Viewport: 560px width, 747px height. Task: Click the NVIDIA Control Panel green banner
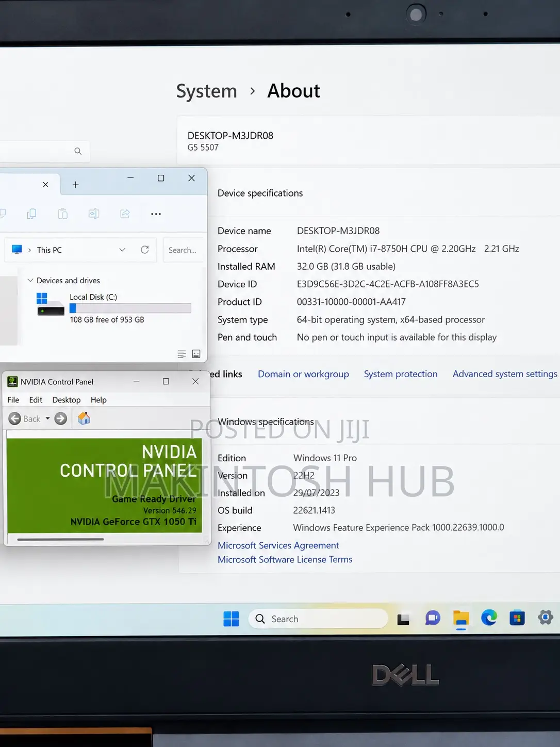(104, 485)
